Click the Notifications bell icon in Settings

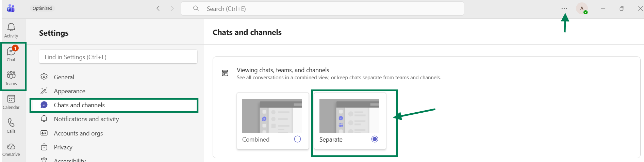pyautogui.click(x=44, y=119)
